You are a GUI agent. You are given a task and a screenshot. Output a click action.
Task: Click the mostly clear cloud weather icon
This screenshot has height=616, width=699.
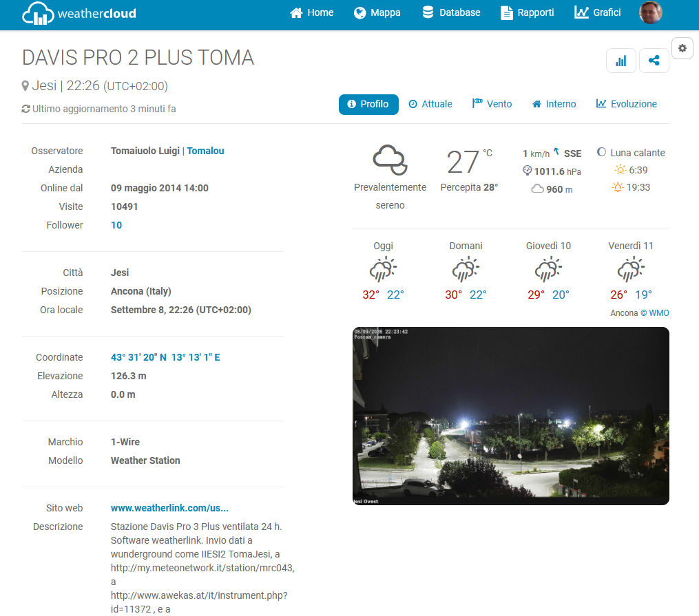pos(390,160)
